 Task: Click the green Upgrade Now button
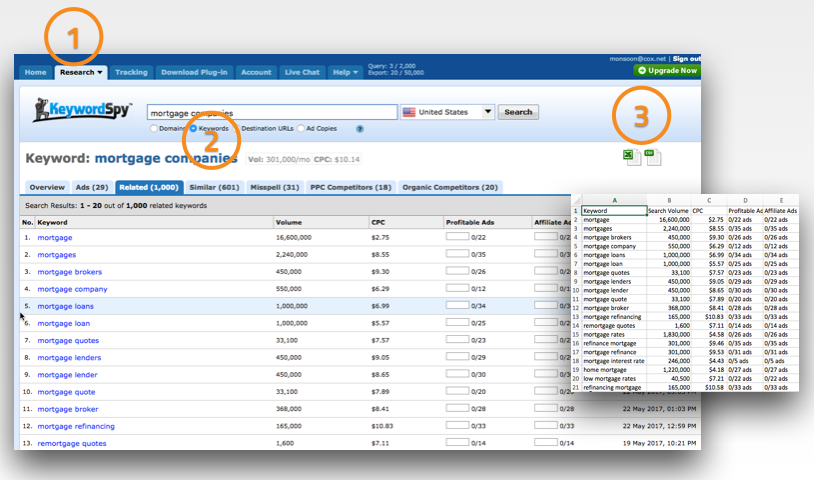pyautogui.click(x=667, y=72)
